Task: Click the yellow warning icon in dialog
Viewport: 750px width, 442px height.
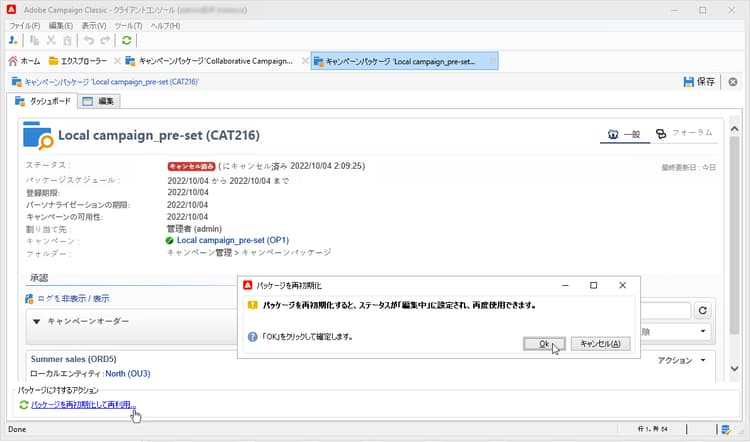Action: click(253, 305)
